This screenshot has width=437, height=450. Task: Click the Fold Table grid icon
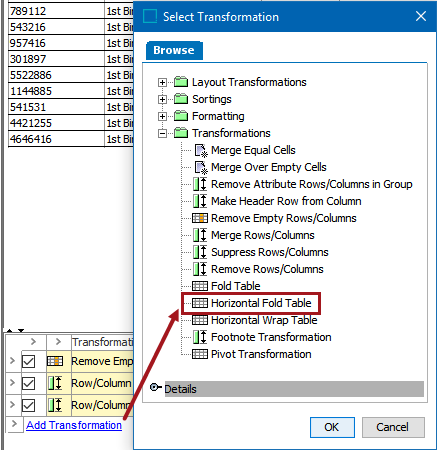(x=200, y=286)
